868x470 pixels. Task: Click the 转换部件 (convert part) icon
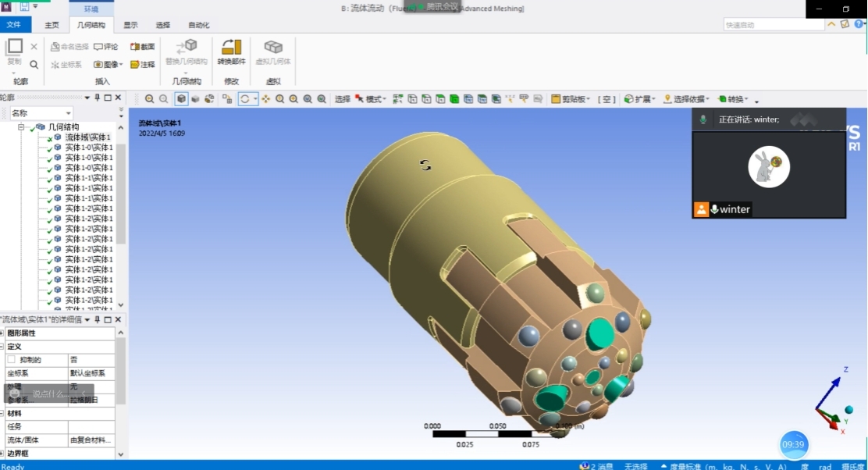click(x=231, y=51)
